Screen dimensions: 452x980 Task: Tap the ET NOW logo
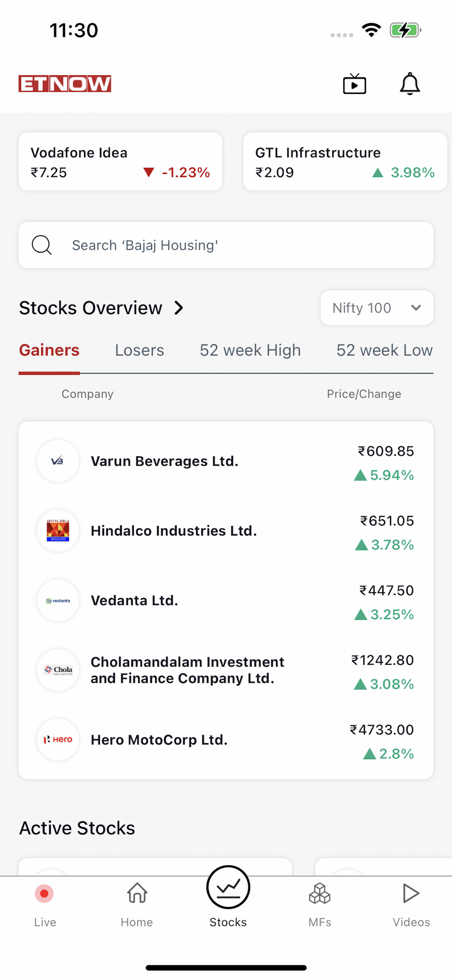tap(65, 84)
